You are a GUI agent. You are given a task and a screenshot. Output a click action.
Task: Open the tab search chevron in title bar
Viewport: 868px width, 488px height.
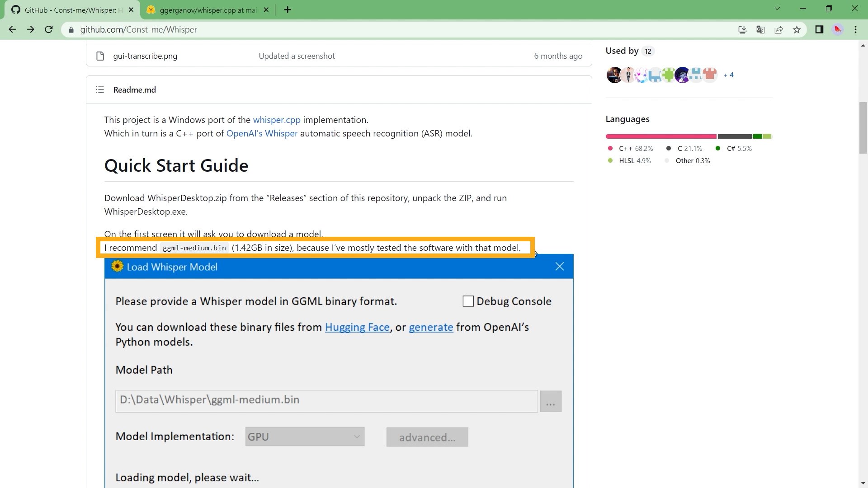(777, 9)
